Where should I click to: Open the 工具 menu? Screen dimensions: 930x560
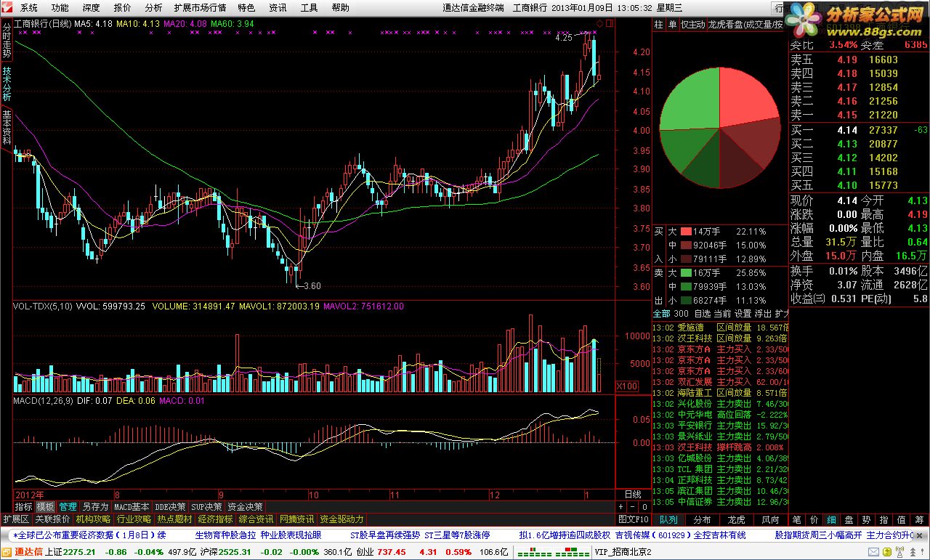pyautogui.click(x=309, y=8)
